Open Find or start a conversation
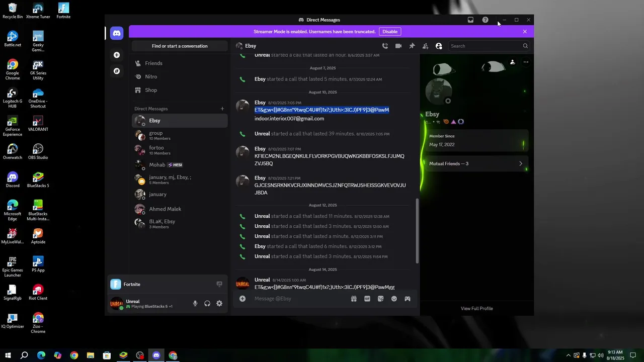This screenshot has width=644, height=362. (x=180, y=46)
